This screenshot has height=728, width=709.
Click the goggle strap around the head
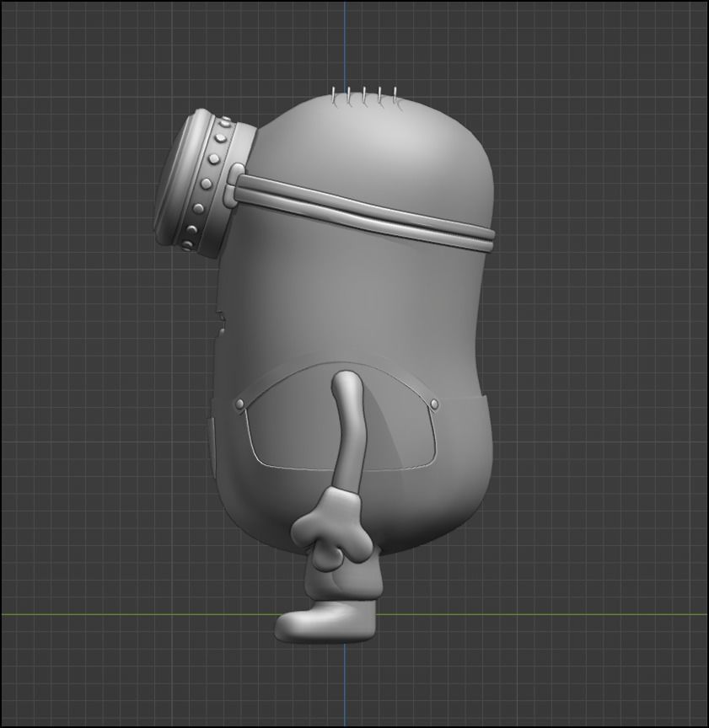click(365, 211)
